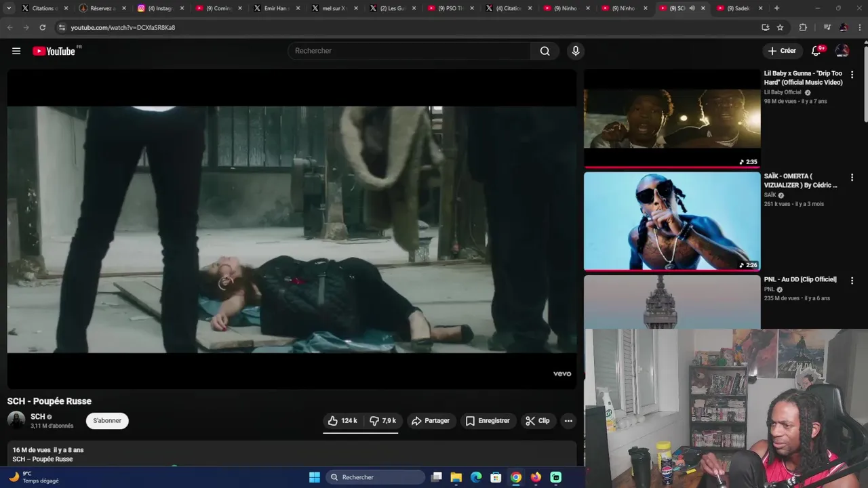Screen dimensions: 868x488
Task: Open the weather widget showing 9°C
Action: click(x=34, y=477)
